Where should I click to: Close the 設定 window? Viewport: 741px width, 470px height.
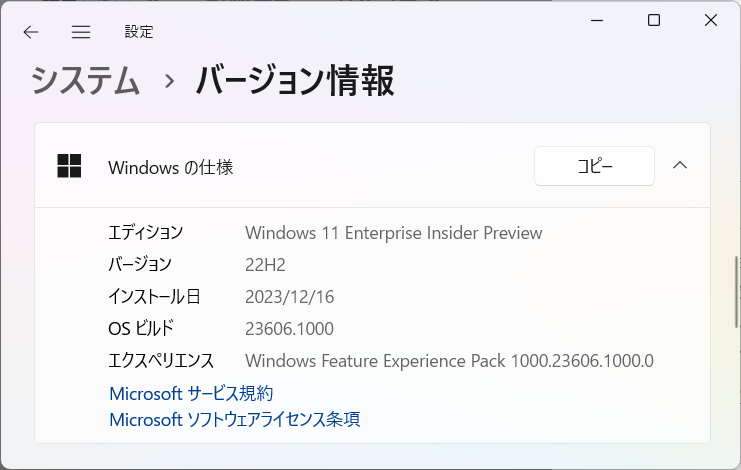711,20
